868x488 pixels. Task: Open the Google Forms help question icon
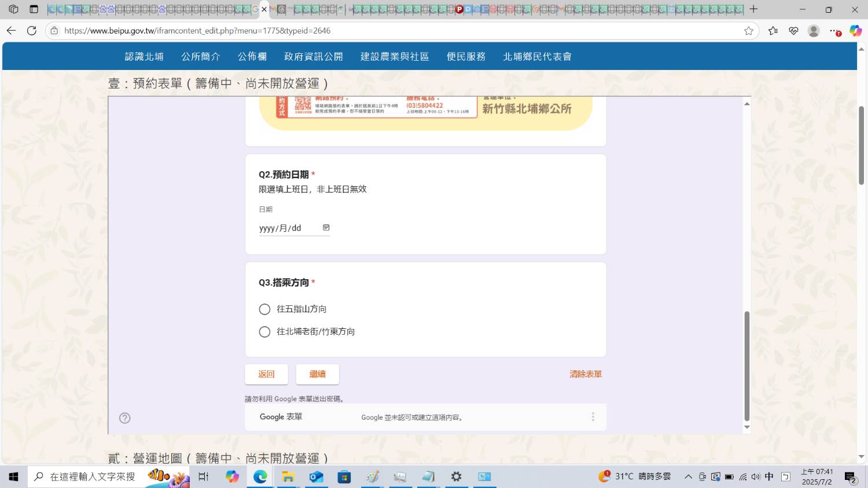point(124,418)
